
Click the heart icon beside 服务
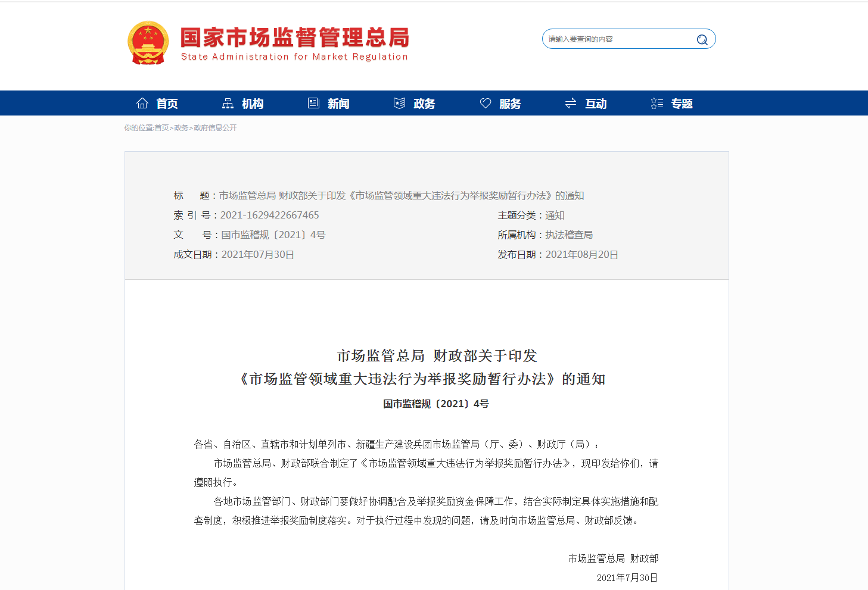pos(486,103)
